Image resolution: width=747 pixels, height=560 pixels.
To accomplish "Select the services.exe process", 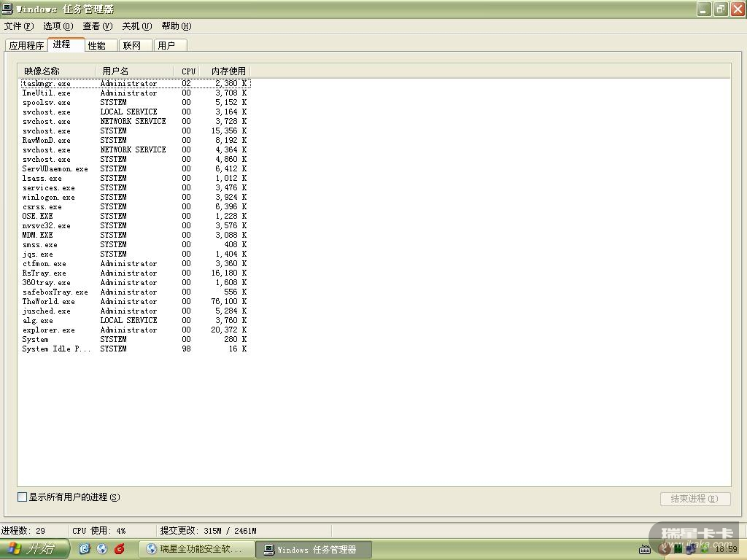I will click(x=136, y=187).
